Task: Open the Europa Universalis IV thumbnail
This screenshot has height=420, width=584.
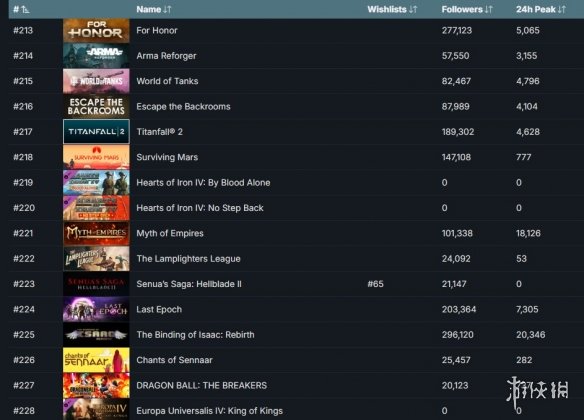Action: [x=96, y=409]
